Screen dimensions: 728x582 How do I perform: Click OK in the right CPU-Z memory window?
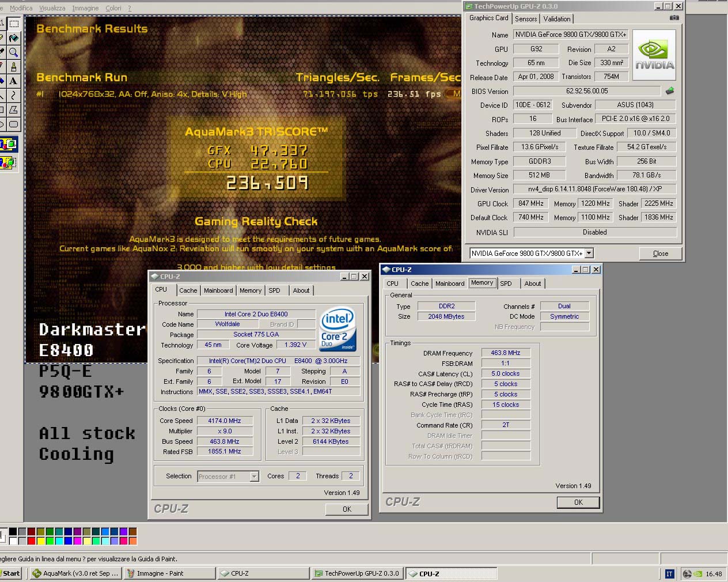(x=578, y=502)
